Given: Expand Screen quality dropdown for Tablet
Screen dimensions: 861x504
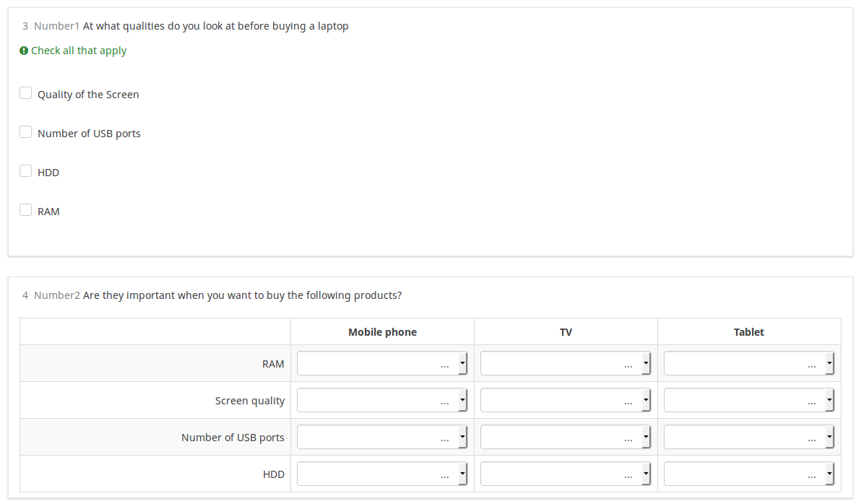Looking at the screenshot, I should click(749, 401).
